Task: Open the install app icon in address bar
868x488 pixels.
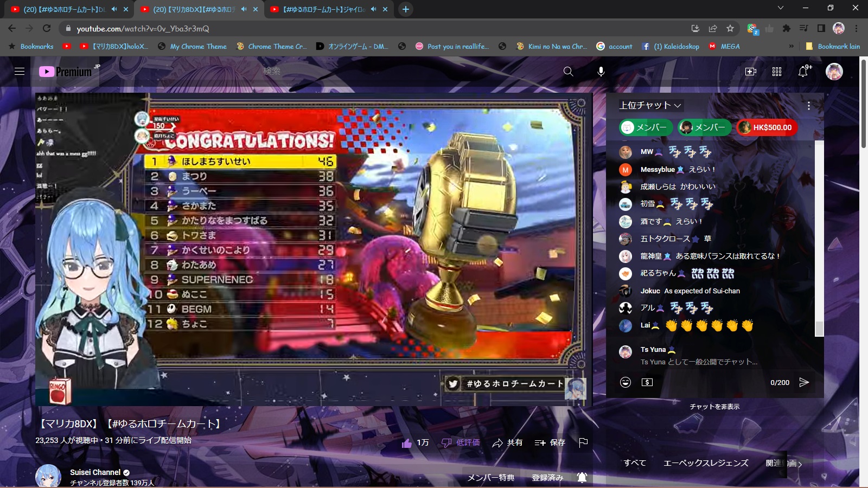Action: point(695,28)
